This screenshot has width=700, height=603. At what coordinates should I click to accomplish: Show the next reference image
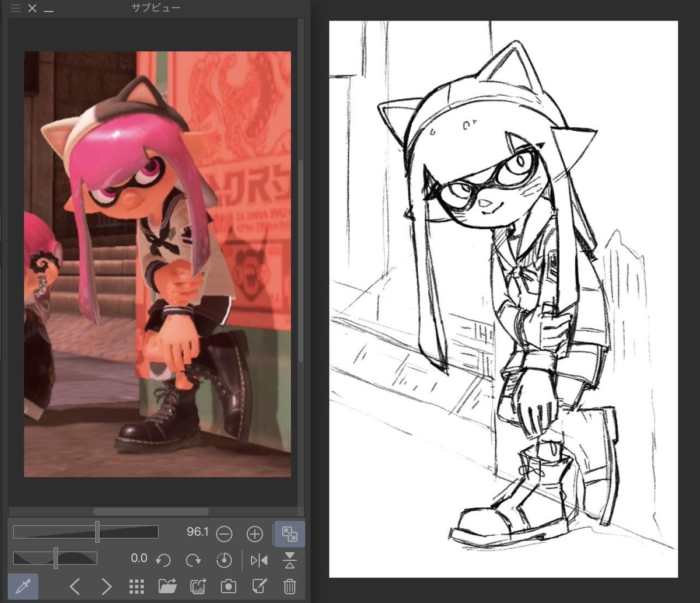tap(106, 587)
